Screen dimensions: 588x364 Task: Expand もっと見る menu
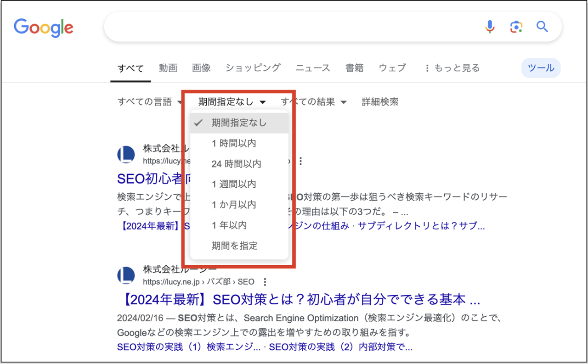pos(452,68)
